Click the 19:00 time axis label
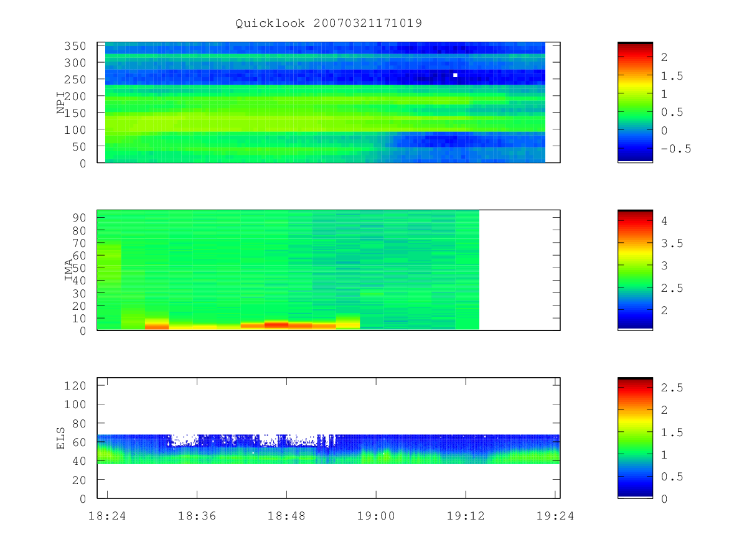Viewport: 747px width, 560px height. pos(376,516)
